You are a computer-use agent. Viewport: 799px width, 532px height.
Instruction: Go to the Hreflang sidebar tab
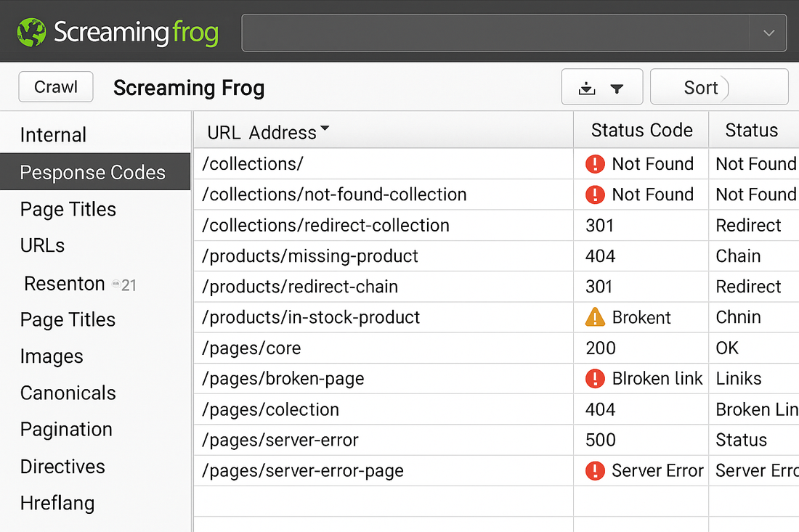point(57,503)
